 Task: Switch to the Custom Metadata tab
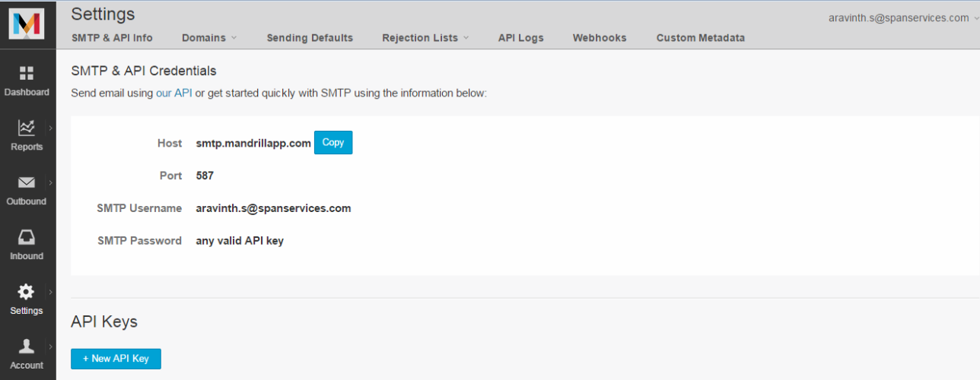click(x=701, y=37)
